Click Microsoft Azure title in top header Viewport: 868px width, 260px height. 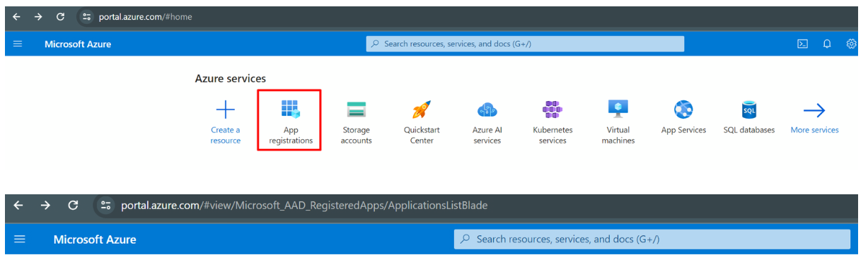(78, 44)
